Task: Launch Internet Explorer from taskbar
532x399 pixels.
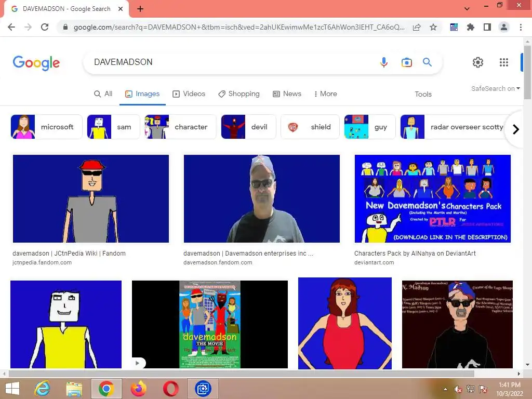Action: (43, 389)
